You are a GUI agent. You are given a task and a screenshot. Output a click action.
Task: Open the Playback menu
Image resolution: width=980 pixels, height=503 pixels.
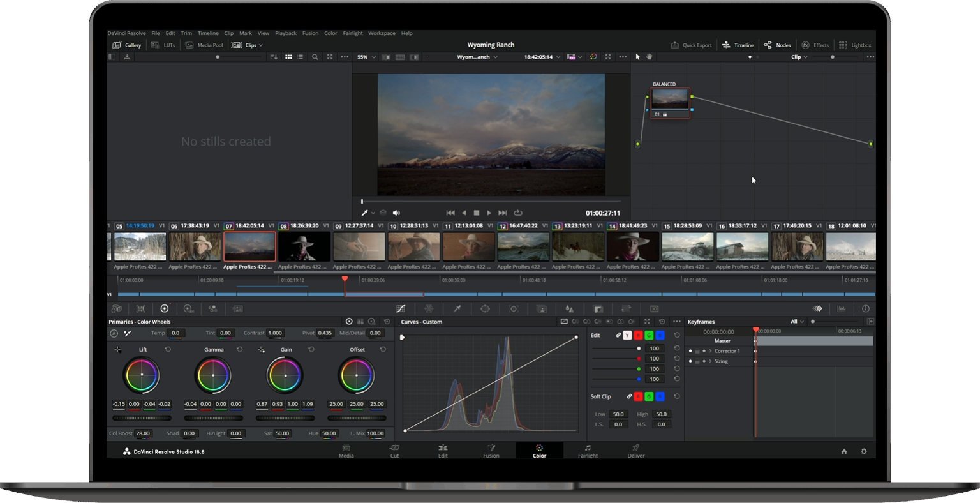pos(286,33)
